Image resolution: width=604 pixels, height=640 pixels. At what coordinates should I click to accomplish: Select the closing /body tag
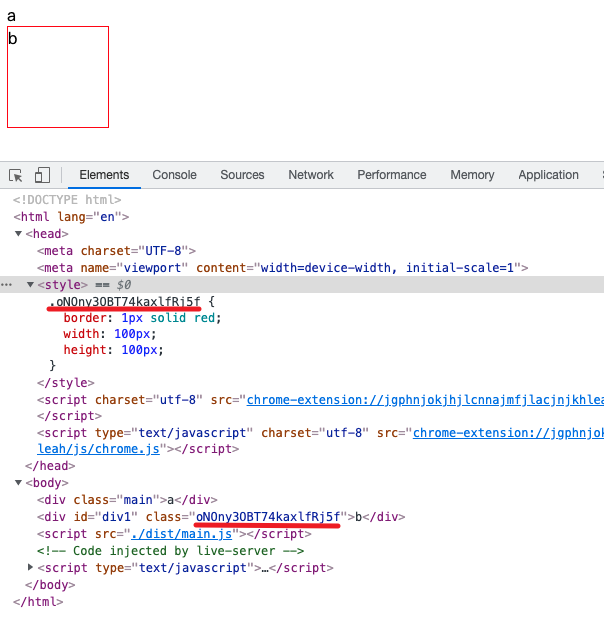pos(50,585)
